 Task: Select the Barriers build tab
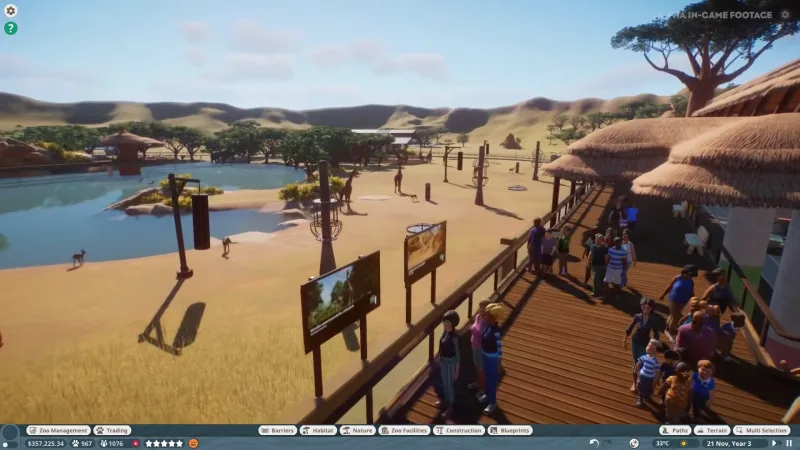click(278, 430)
